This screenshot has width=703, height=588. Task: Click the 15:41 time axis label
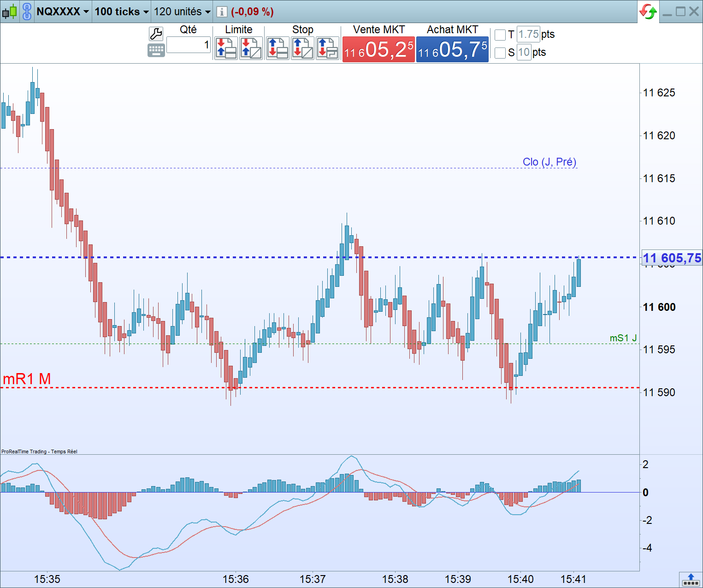pos(573,579)
